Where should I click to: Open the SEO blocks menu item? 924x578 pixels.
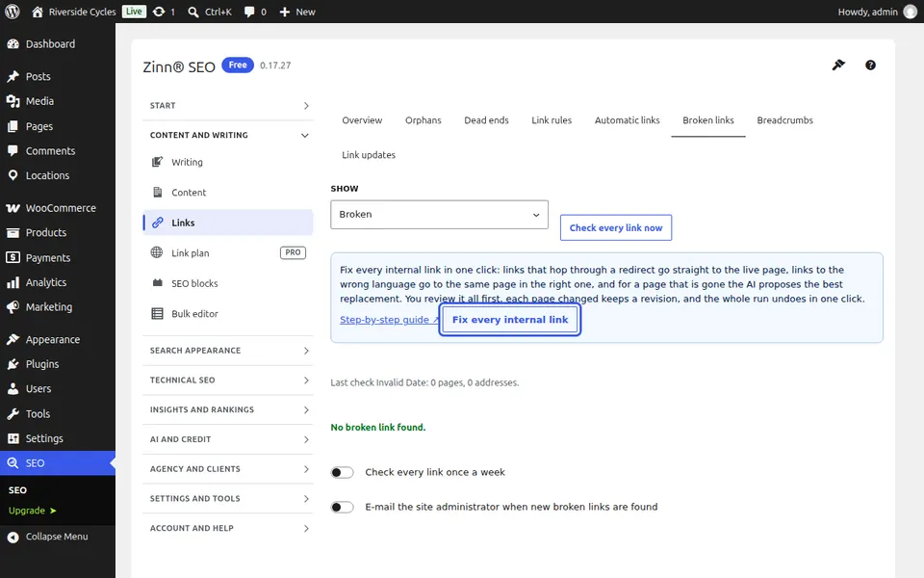pos(228,283)
